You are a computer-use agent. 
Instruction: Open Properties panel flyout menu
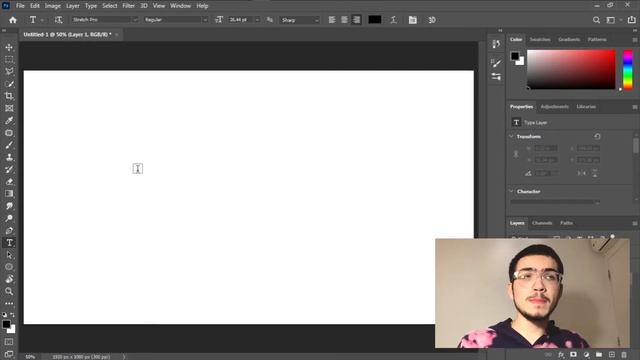tap(635, 107)
